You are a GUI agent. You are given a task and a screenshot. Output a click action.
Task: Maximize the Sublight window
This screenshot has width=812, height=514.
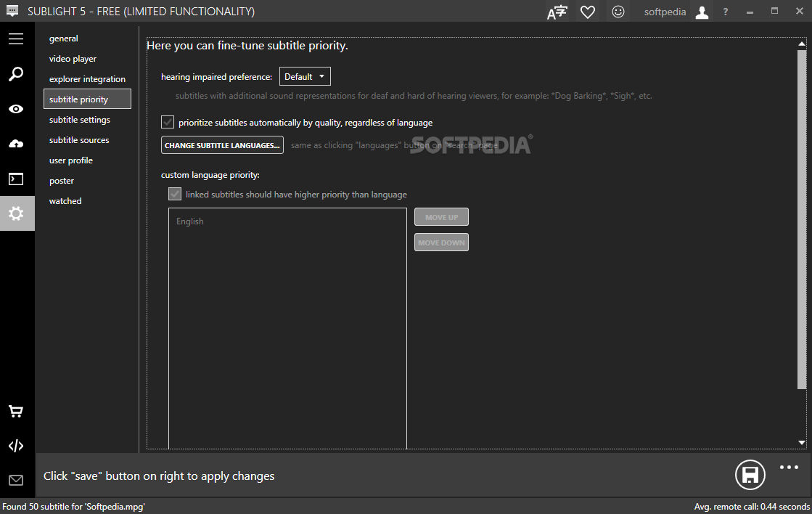pos(774,11)
